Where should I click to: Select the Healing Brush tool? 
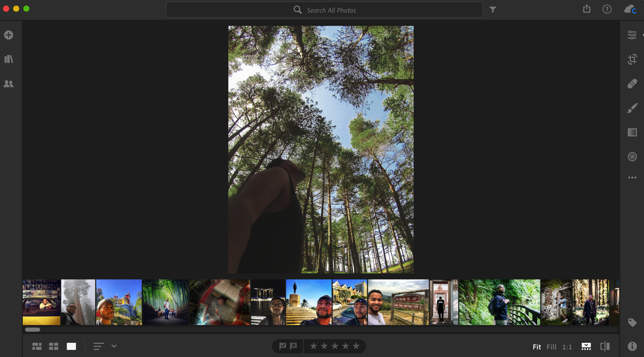pyautogui.click(x=632, y=84)
